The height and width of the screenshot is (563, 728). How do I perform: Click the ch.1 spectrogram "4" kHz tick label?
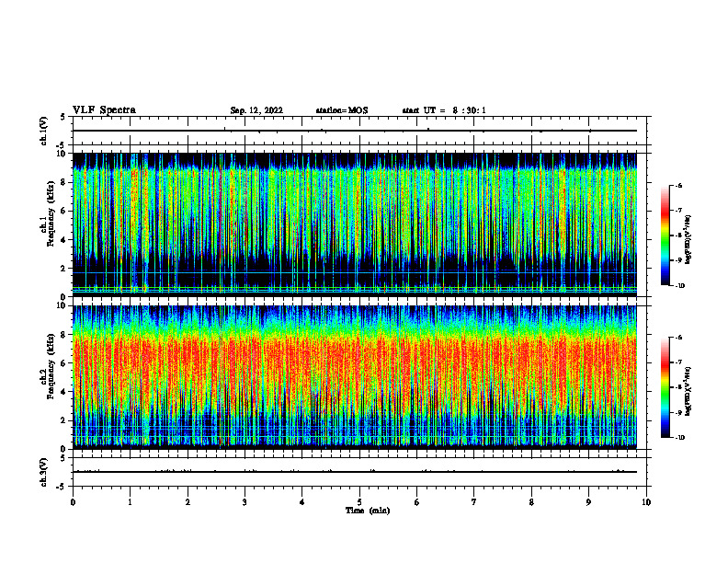pos(64,240)
